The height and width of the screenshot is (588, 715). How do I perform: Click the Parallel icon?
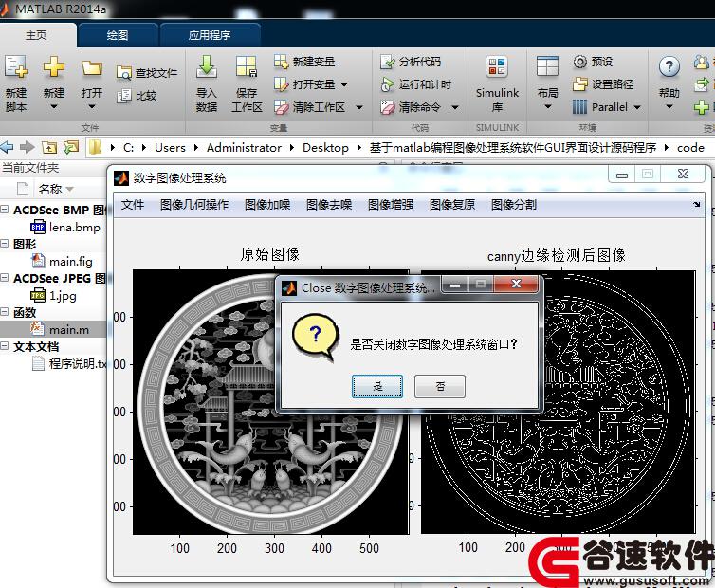coord(579,107)
